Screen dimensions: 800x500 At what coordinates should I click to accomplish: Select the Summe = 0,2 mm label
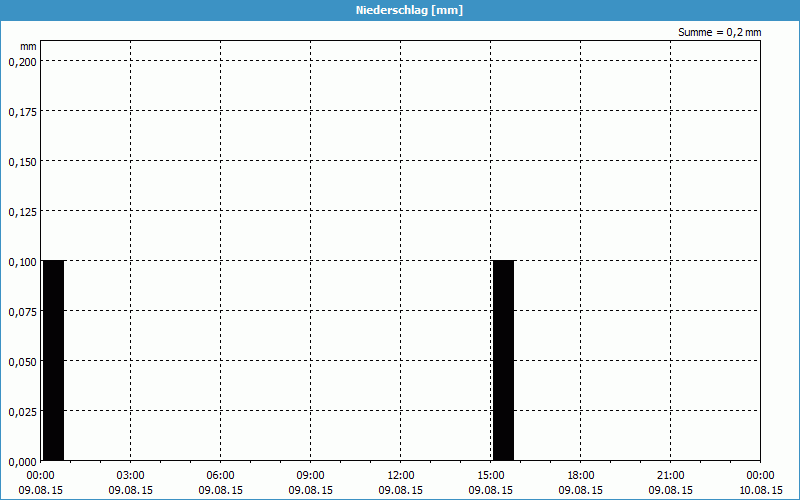click(x=719, y=32)
